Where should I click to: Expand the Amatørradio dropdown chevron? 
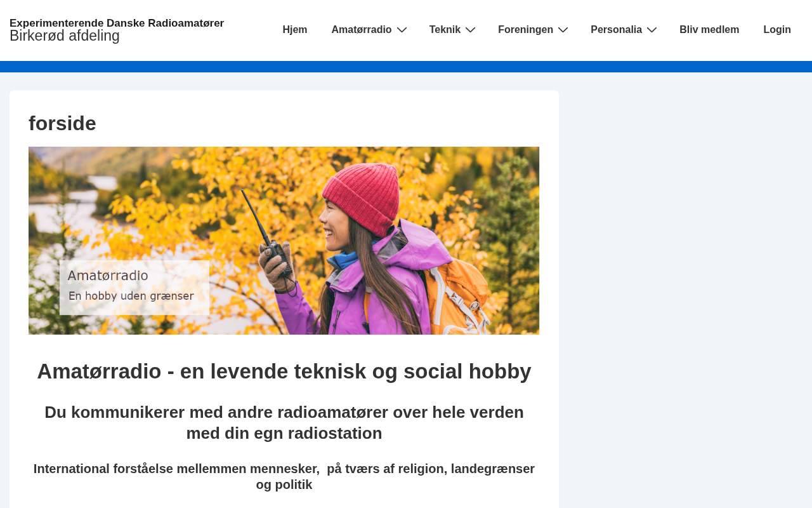pos(402,30)
